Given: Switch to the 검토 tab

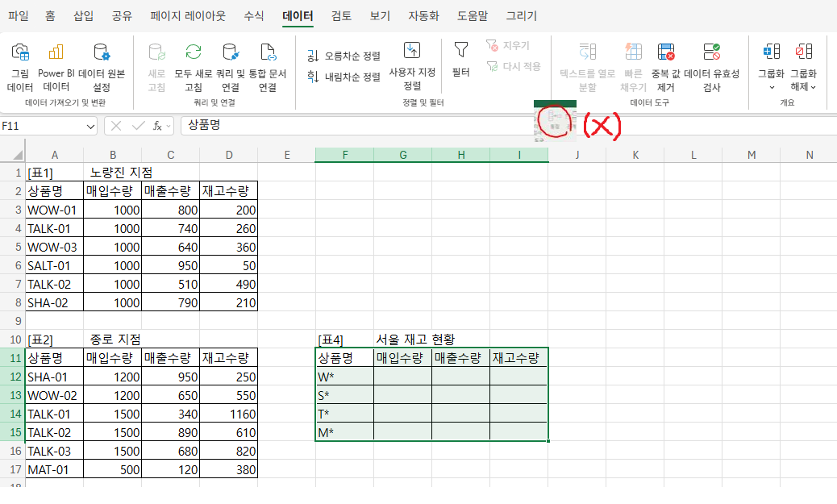Looking at the screenshot, I should pyautogui.click(x=341, y=16).
